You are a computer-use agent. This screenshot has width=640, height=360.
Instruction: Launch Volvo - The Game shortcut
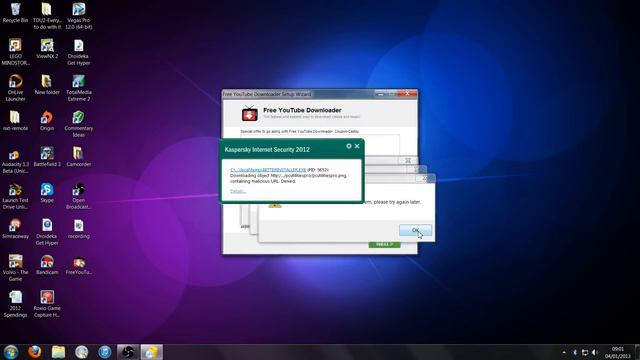coord(15,268)
